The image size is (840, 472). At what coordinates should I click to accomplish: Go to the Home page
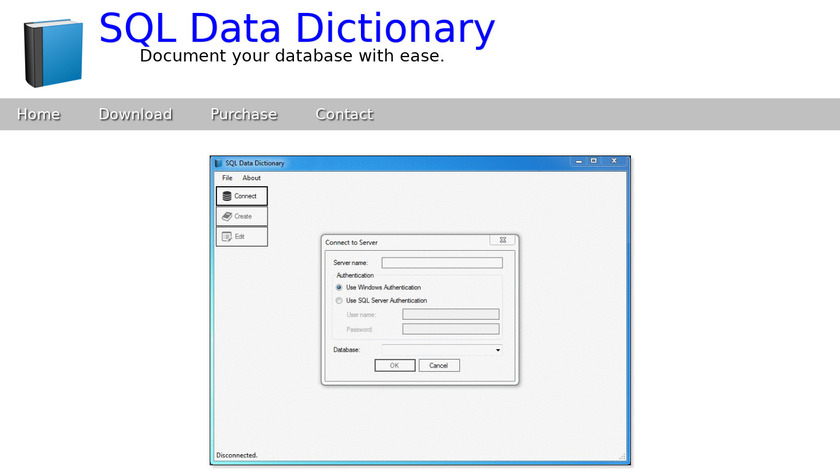click(38, 114)
